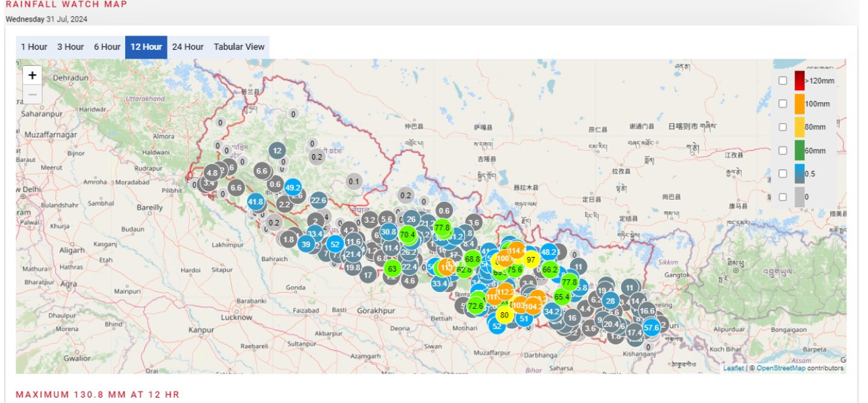Viewport: 868px width, 403px height.
Task: Tick the 80mm legend checkbox
Action: tap(783, 127)
